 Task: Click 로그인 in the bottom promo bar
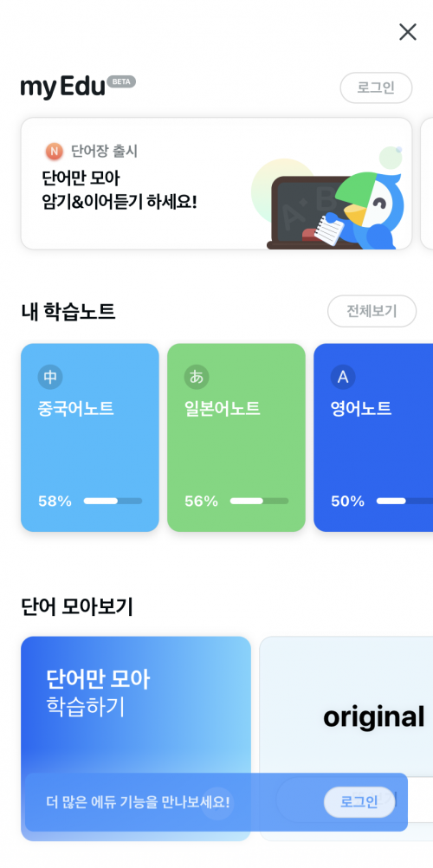(x=359, y=802)
